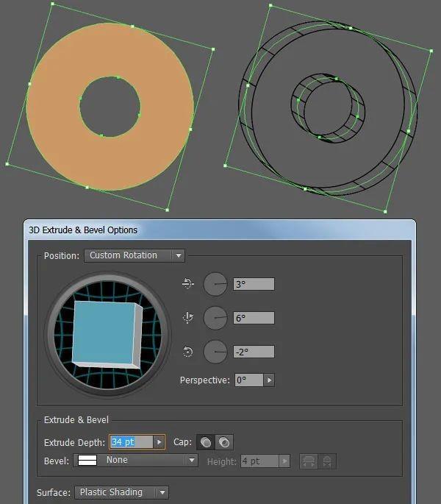
Task: Expand the bevel Height slider arrow
Action: click(284, 461)
